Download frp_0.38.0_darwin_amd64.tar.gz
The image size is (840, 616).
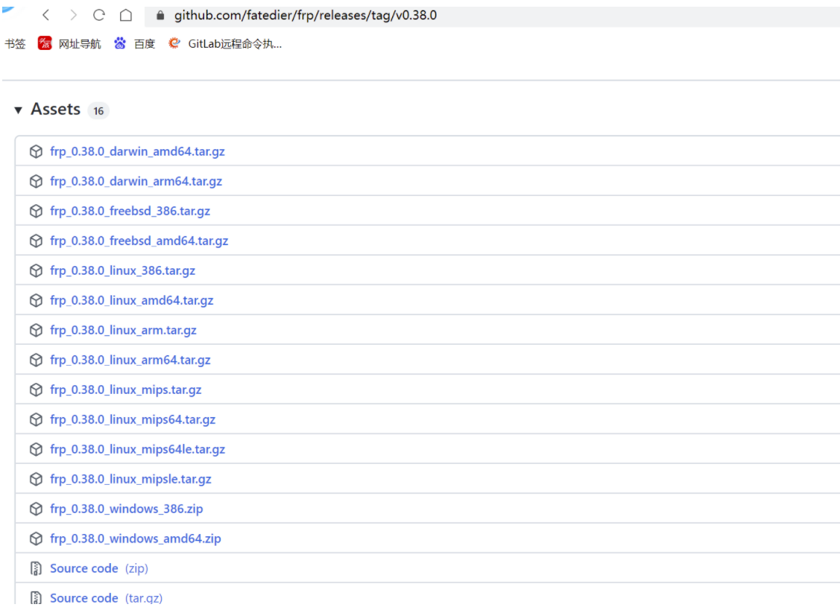(137, 151)
